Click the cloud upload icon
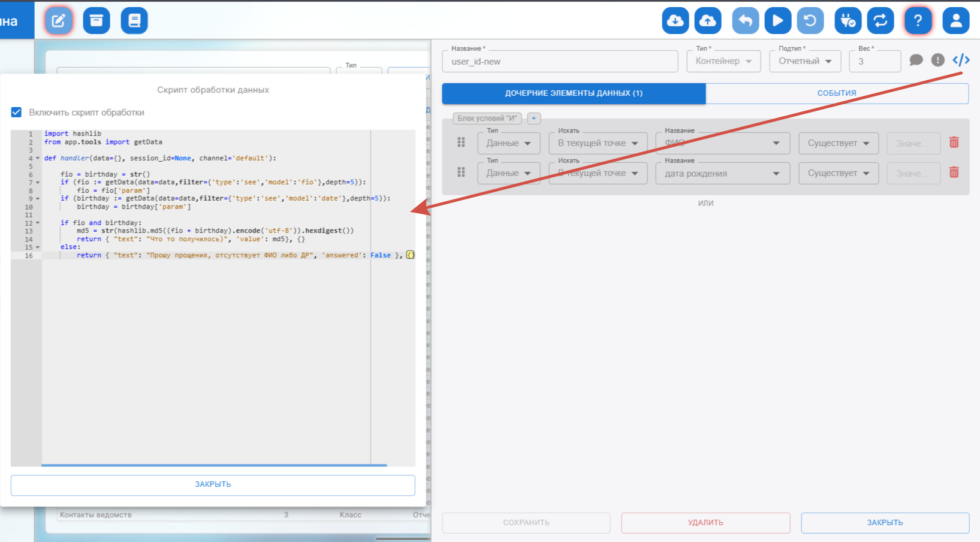 pos(707,21)
